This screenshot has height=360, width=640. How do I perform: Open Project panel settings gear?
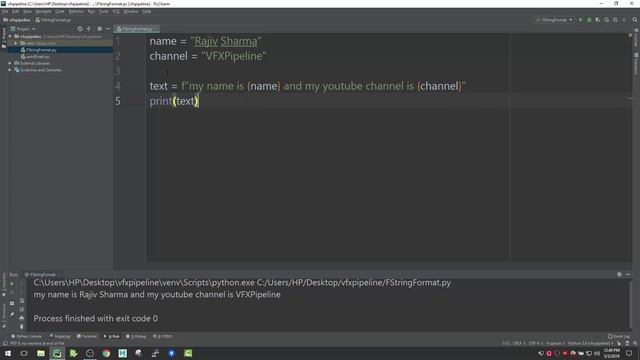click(x=99, y=29)
